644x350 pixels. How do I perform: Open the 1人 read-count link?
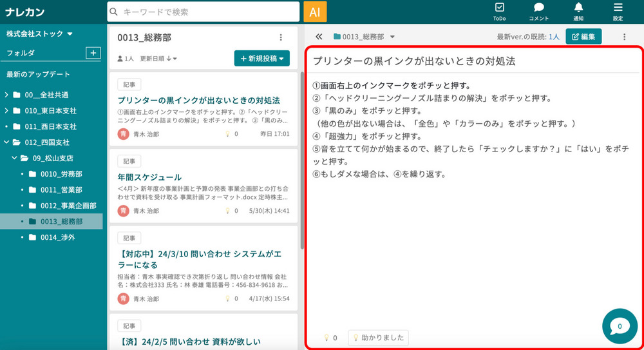[554, 37]
